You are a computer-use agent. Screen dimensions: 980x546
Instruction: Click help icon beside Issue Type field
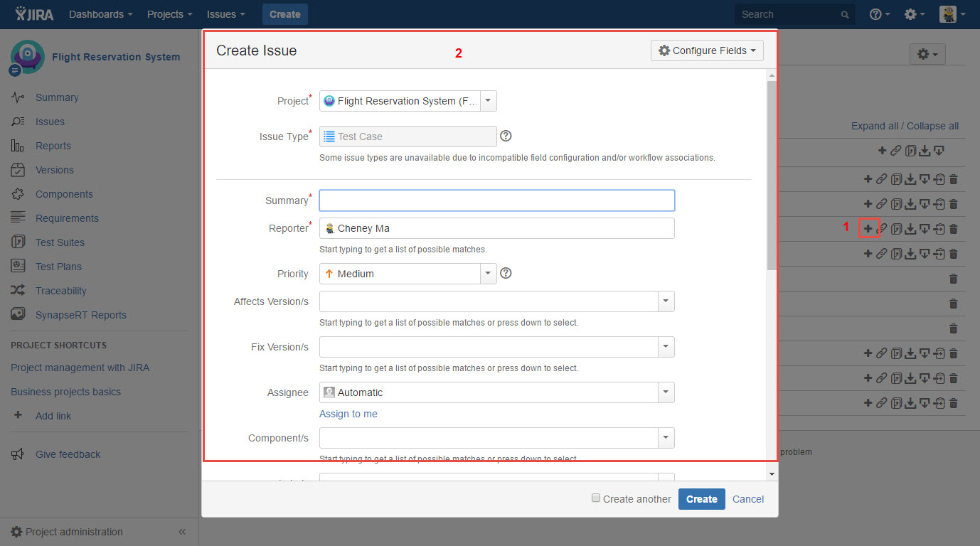coord(506,136)
